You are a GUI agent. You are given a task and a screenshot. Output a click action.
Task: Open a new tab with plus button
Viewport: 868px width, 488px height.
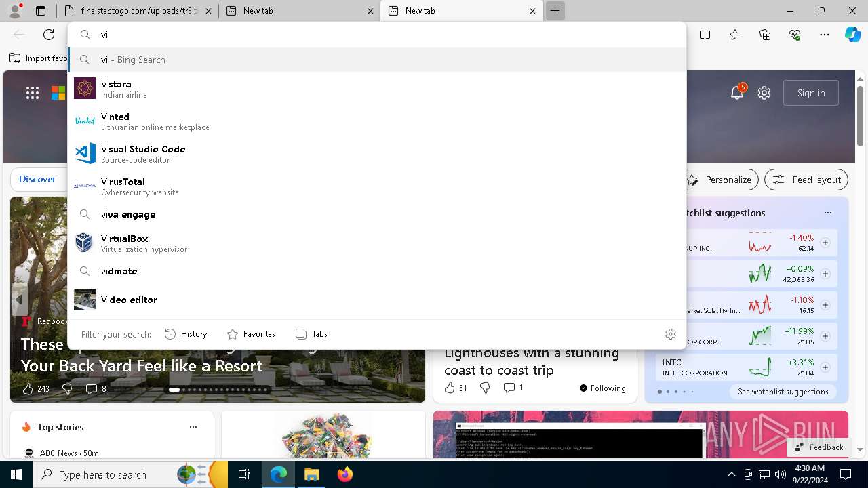pos(555,11)
